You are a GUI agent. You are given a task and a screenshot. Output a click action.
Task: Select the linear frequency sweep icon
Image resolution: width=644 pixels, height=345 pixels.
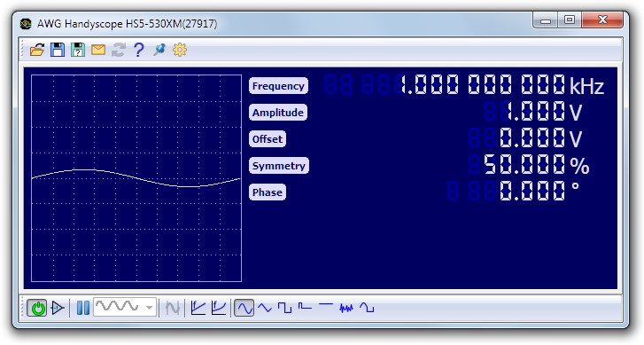pos(198,308)
